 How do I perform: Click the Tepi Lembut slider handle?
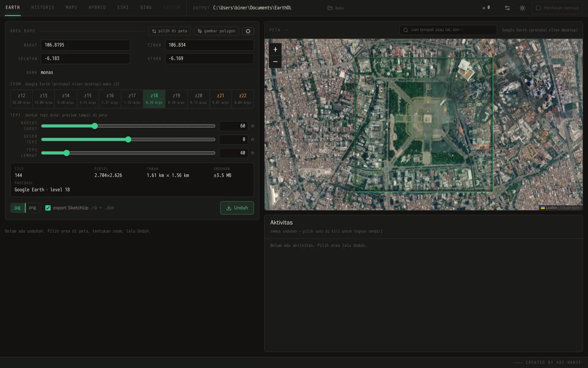tap(67, 153)
